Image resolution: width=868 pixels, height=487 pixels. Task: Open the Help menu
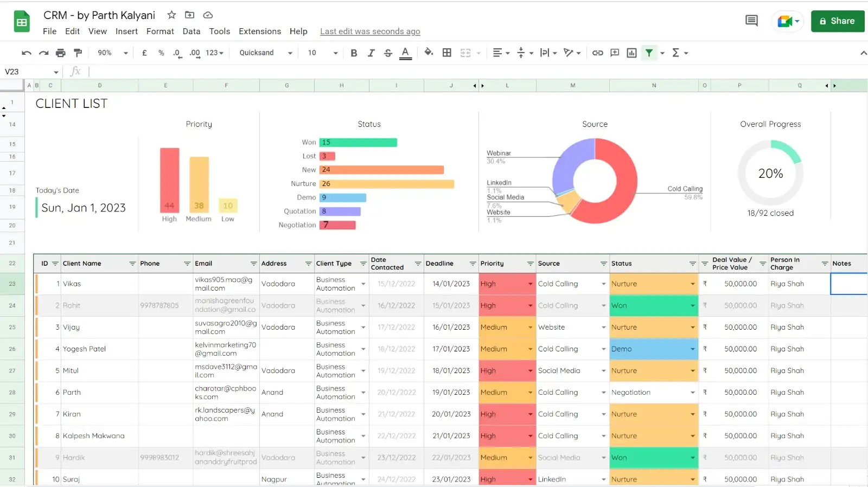(298, 31)
